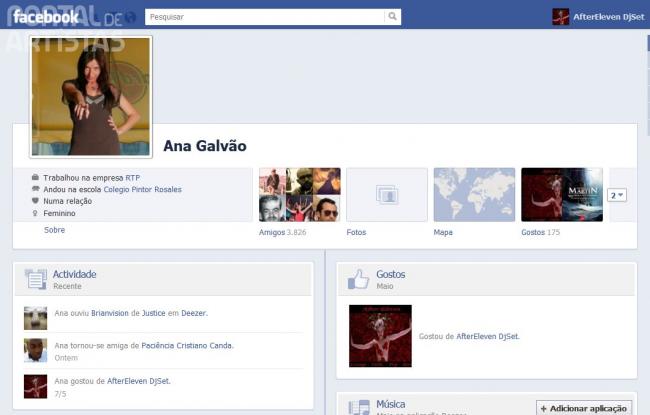The width and height of the screenshot is (650, 415).
Task: Focus the Pesquisar search field
Action: tap(264, 17)
